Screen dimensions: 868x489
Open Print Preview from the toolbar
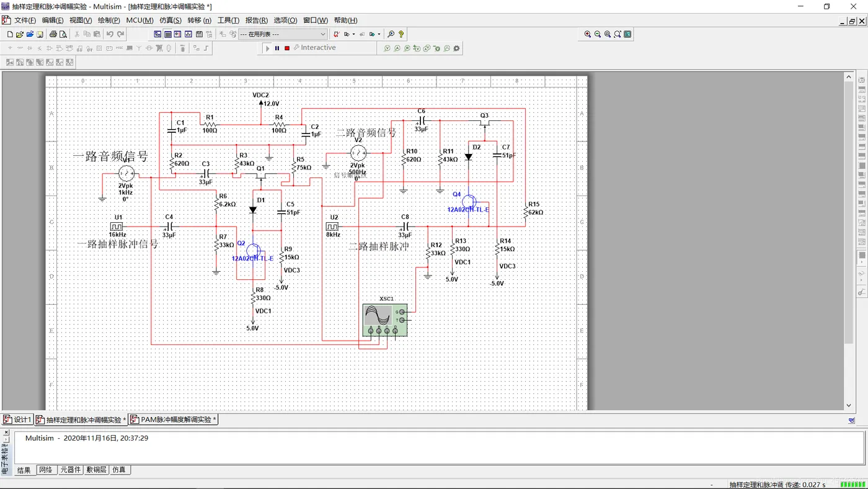[63, 34]
